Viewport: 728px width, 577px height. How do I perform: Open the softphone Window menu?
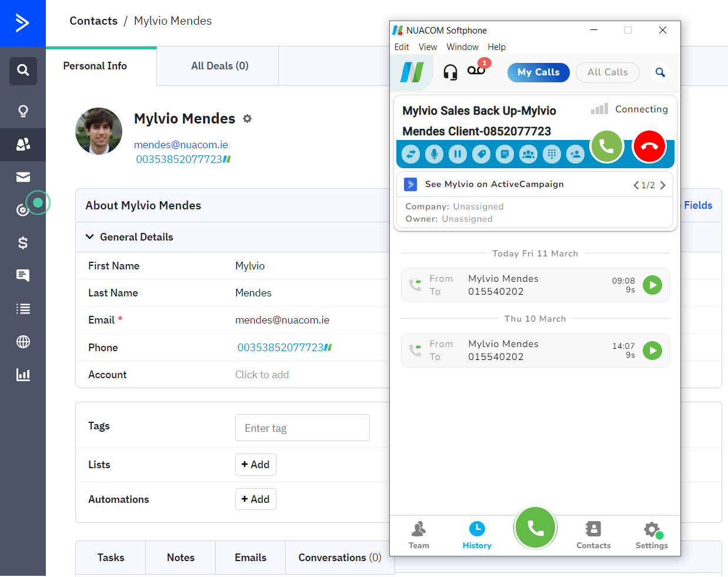tap(462, 47)
